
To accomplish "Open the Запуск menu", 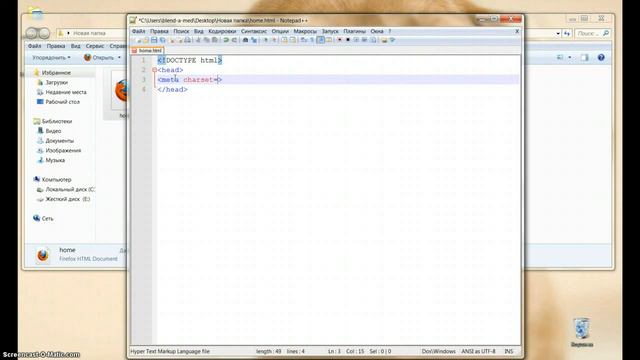I will (x=330, y=31).
